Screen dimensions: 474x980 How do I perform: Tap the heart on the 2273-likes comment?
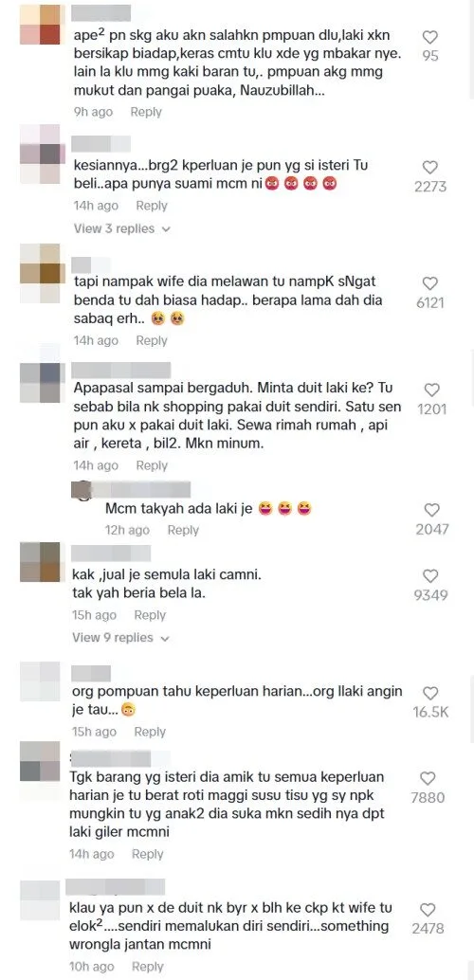(430, 168)
